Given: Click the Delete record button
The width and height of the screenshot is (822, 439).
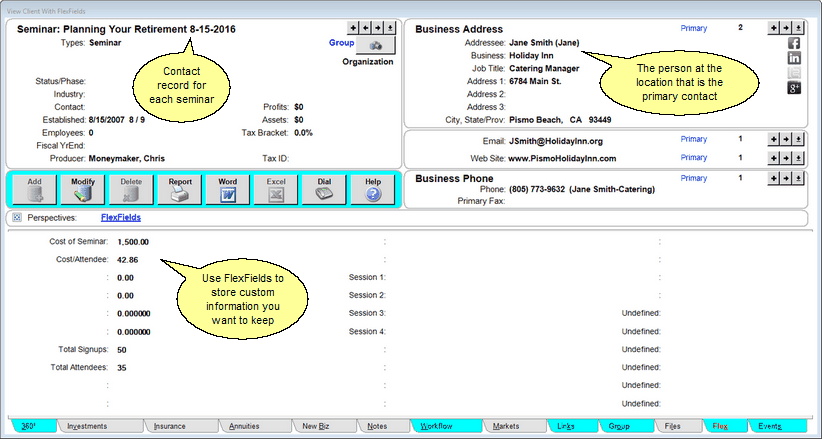Looking at the screenshot, I should [131, 189].
